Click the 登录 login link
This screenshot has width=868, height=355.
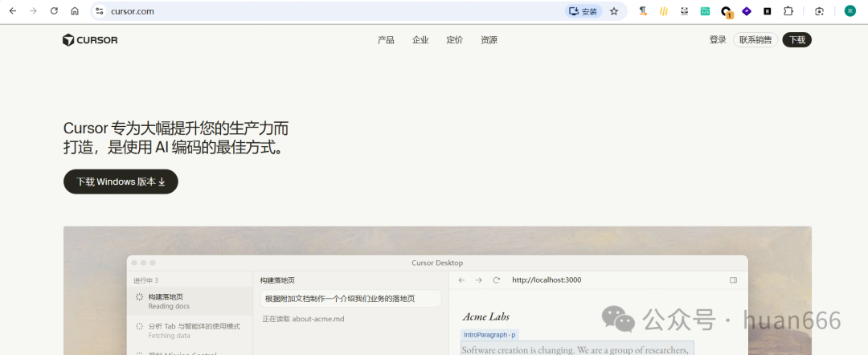(718, 40)
